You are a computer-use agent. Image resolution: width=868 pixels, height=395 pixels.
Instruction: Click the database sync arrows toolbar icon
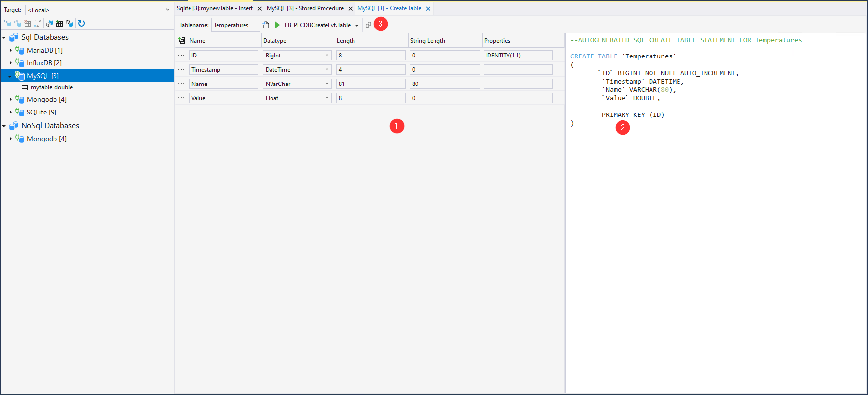tap(69, 23)
